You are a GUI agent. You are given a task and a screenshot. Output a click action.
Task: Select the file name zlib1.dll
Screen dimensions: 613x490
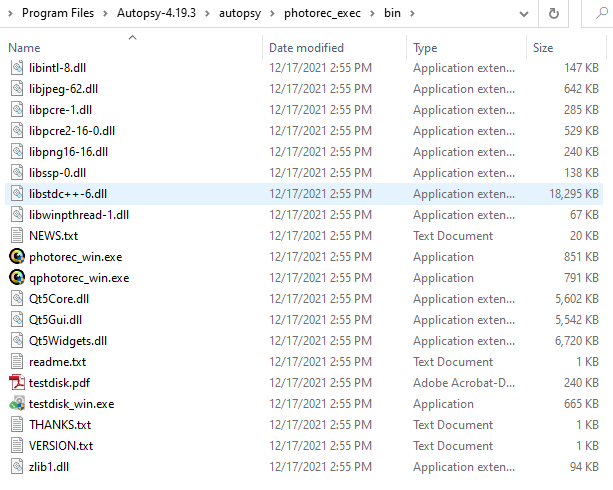[x=49, y=467]
